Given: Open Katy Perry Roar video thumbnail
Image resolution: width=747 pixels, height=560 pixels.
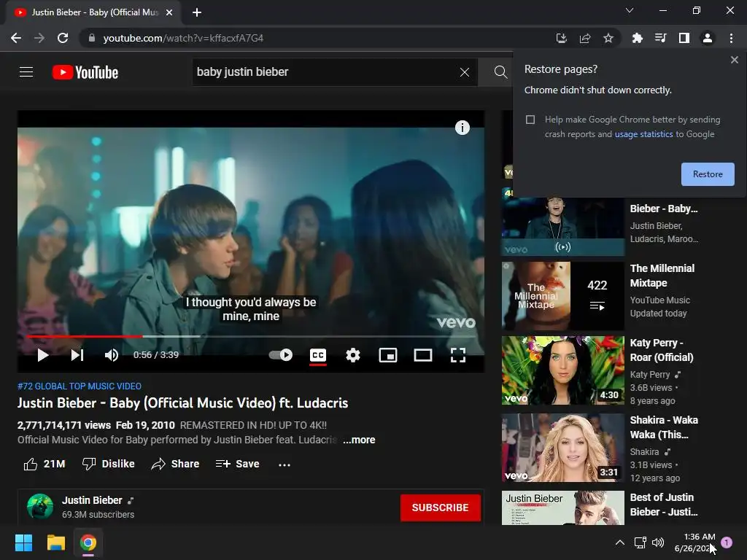Looking at the screenshot, I should tap(562, 370).
